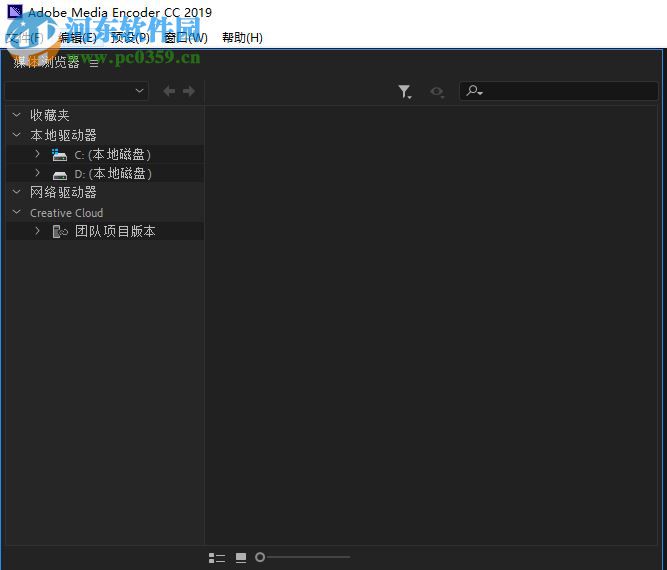Expand the 团队项目版本 node

[37, 231]
